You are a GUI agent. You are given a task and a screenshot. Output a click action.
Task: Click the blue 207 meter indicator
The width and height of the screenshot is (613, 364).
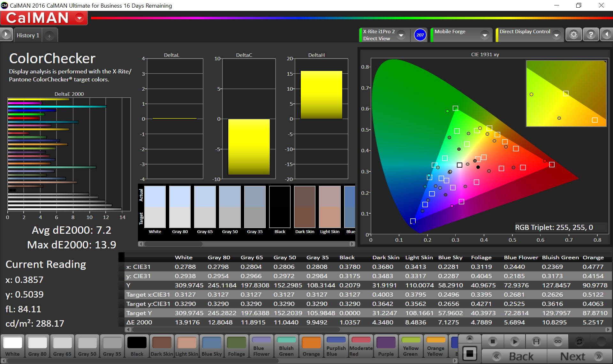click(420, 35)
